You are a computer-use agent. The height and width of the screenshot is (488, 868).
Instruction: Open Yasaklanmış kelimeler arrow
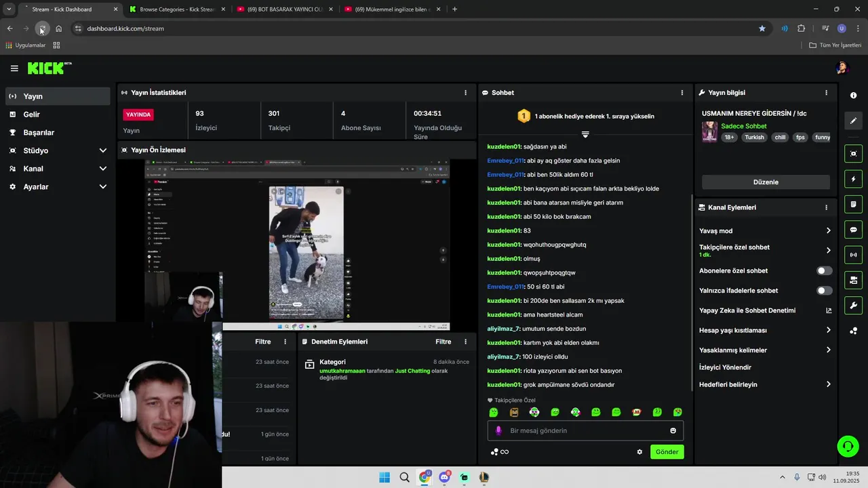(x=828, y=350)
